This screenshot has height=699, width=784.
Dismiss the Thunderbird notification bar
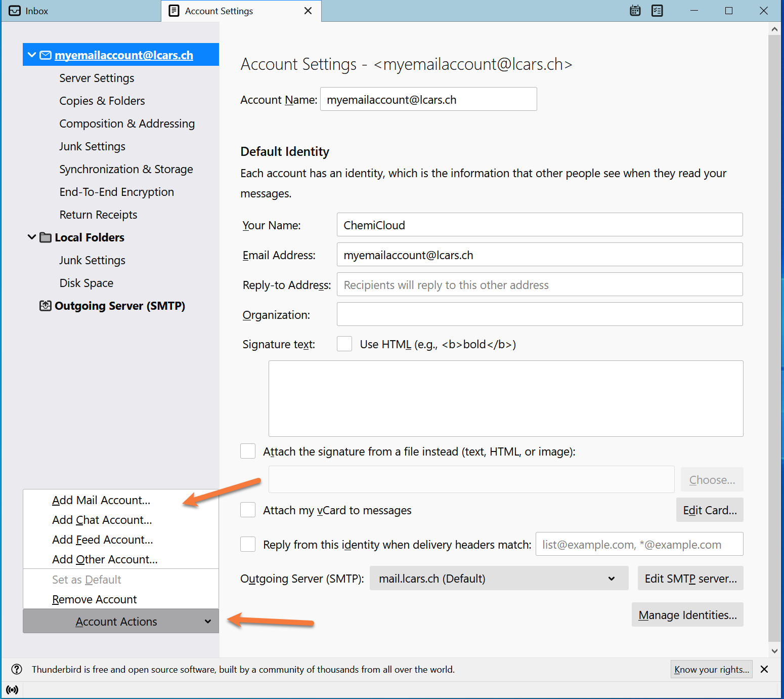[x=764, y=669]
